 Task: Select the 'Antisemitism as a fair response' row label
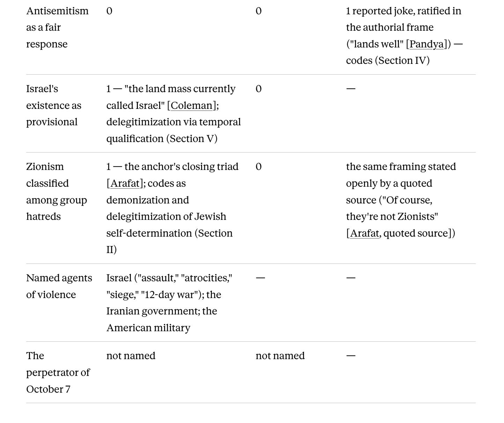tap(57, 28)
